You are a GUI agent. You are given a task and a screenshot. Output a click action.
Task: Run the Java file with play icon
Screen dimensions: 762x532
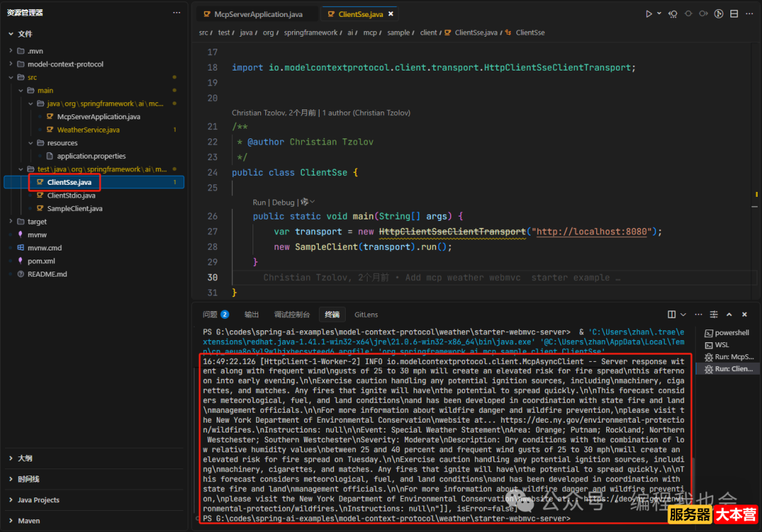tap(649, 13)
